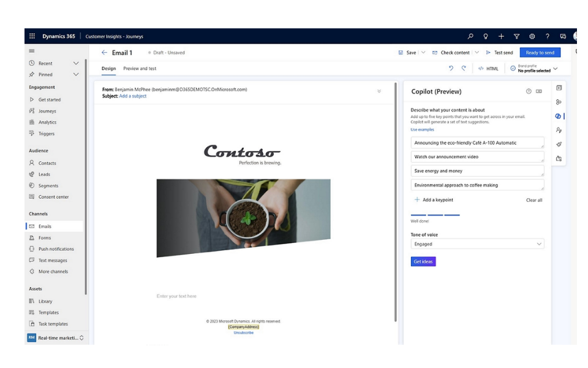Click the Save energy and money keypoint field

click(477, 171)
